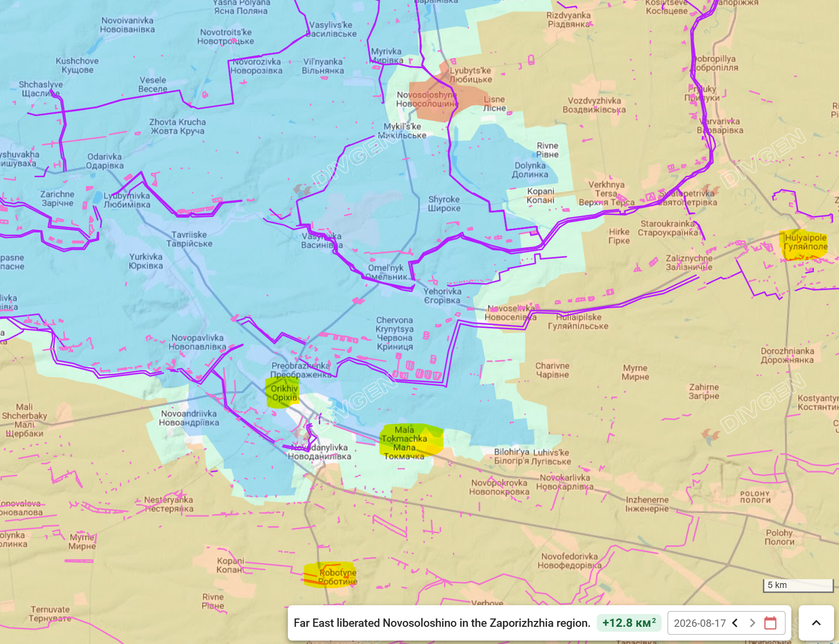Click the Staroukrainka village label
The width and height of the screenshot is (839, 644).
click(668, 228)
